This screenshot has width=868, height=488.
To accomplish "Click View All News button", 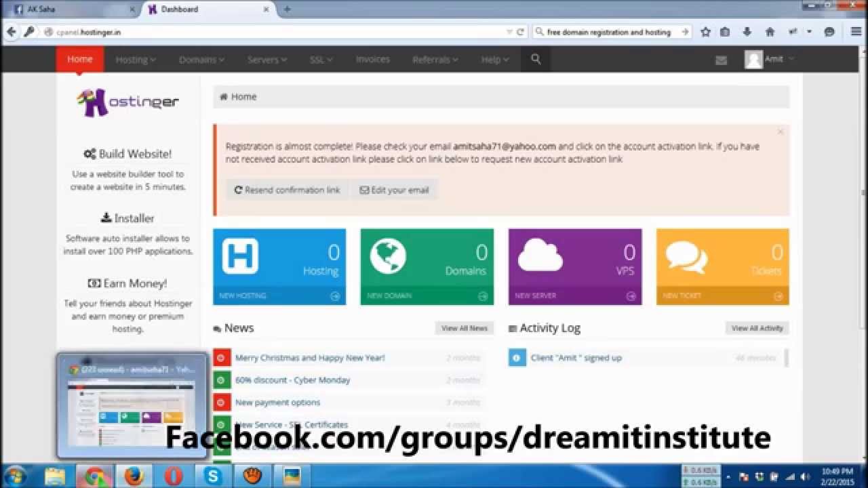I will pyautogui.click(x=465, y=328).
